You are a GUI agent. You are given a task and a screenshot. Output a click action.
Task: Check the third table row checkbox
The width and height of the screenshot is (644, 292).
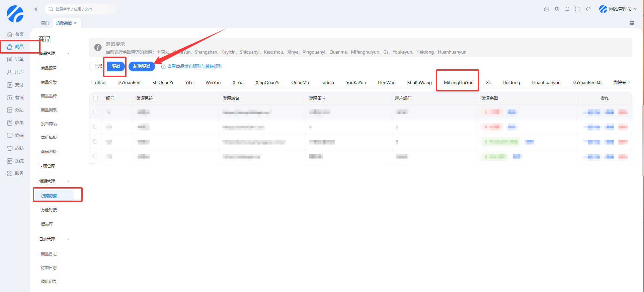[95, 142]
